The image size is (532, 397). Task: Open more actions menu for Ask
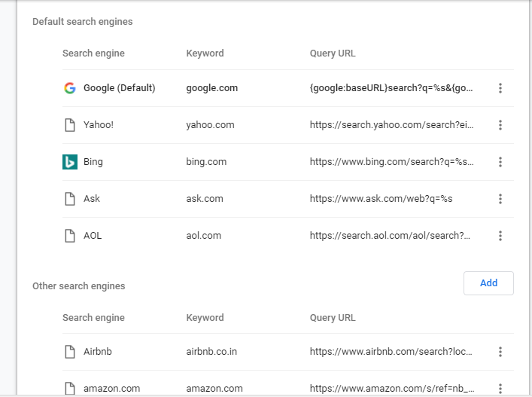point(500,199)
